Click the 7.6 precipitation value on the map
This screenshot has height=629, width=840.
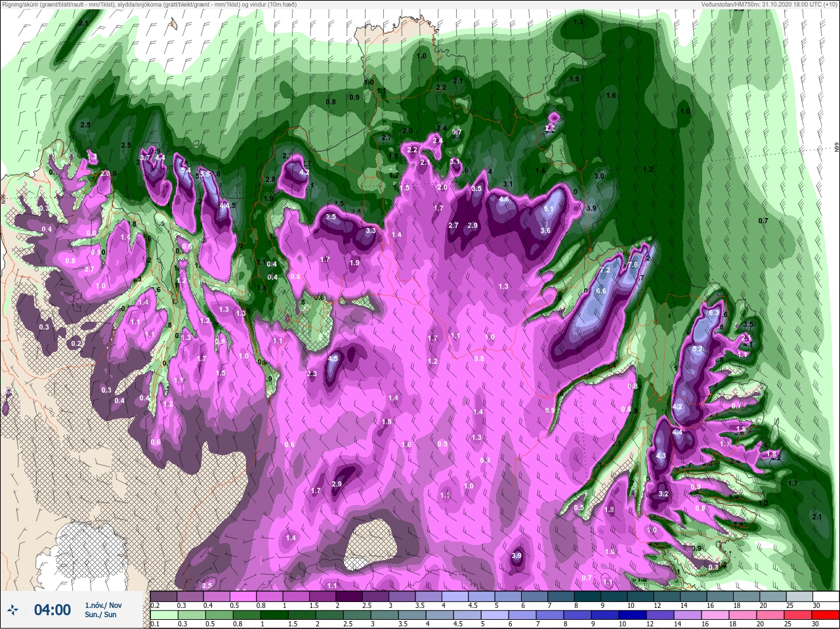point(633,265)
